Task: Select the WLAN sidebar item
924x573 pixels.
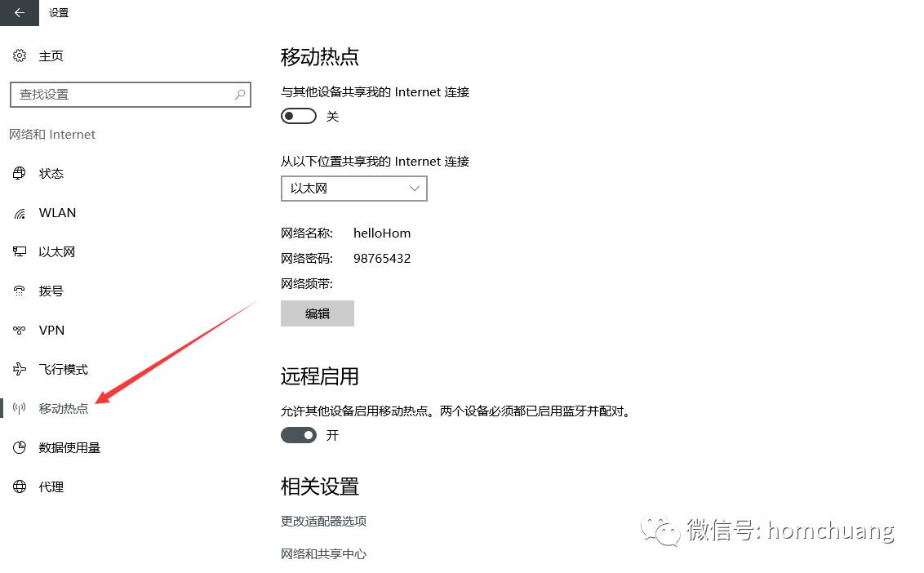Action: click(x=56, y=212)
